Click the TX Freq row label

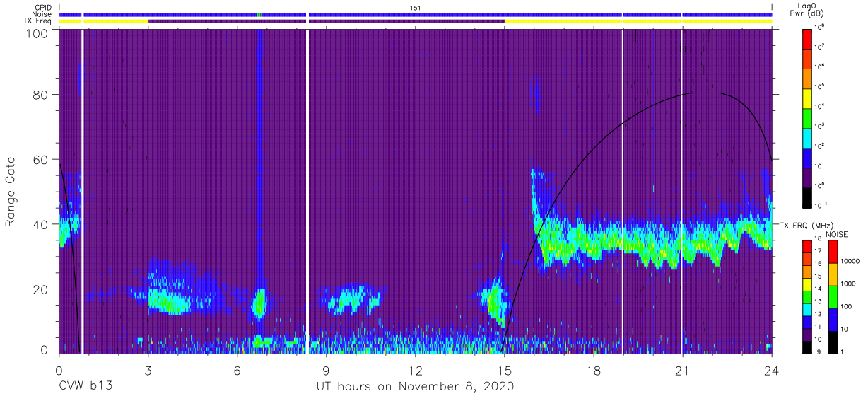[x=37, y=21]
